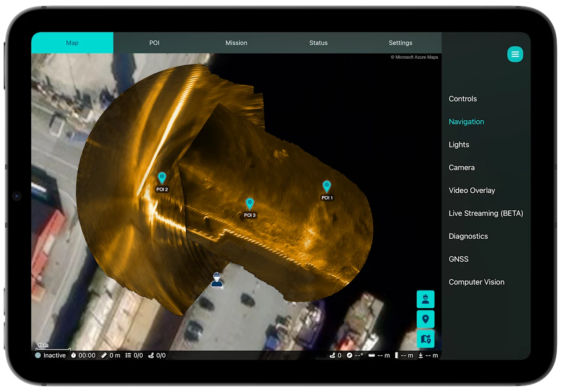Open Controls in the side menu
The image size is (562, 392).
tap(463, 99)
